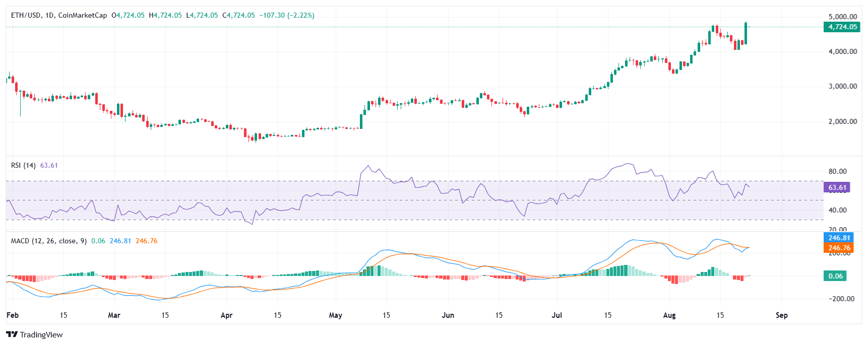
Task: Click the May label on time axis
Action: [x=335, y=315]
